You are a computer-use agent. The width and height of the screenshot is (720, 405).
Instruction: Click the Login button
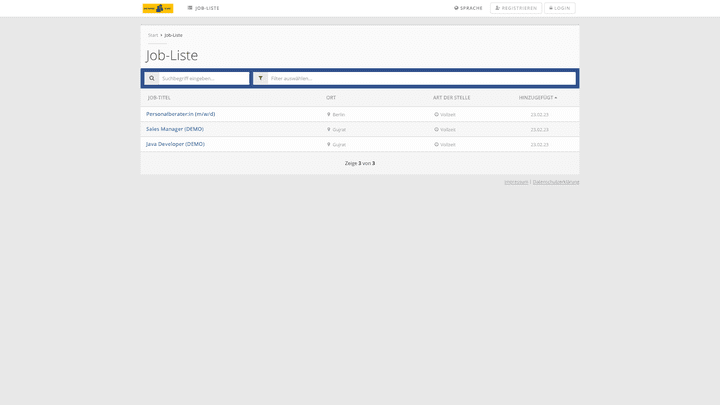click(x=559, y=8)
